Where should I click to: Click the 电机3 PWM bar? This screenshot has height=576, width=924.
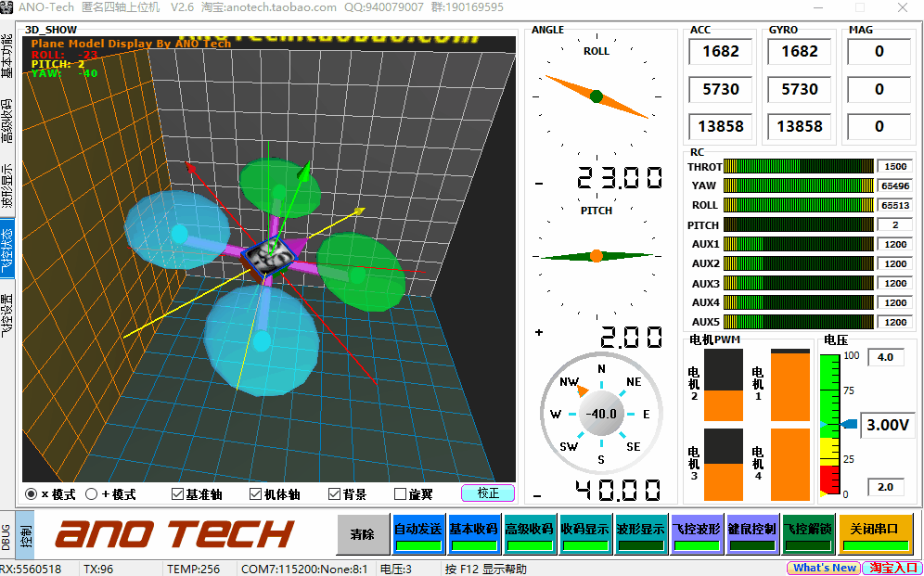coord(724,465)
